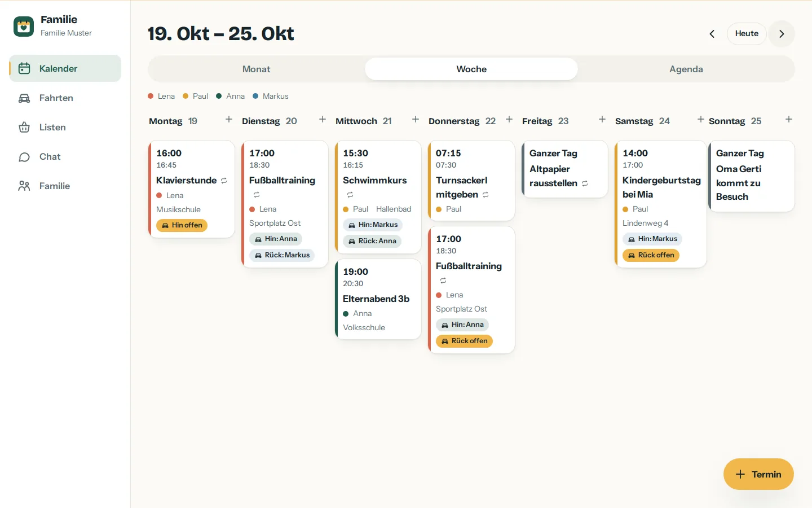Open the Altpapier rausstellen event
Screen dimensions: 812x508
(565, 169)
